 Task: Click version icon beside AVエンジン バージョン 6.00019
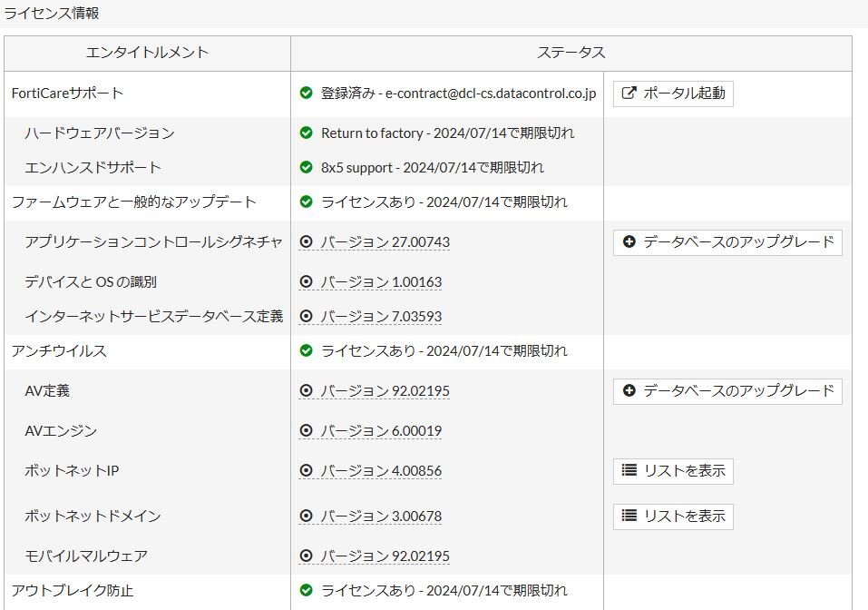click(x=307, y=431)
